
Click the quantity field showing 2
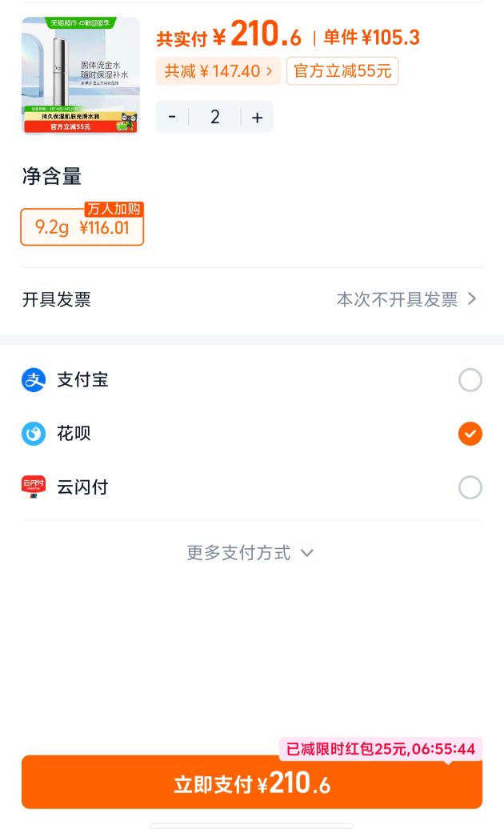[x=215, y=116]
